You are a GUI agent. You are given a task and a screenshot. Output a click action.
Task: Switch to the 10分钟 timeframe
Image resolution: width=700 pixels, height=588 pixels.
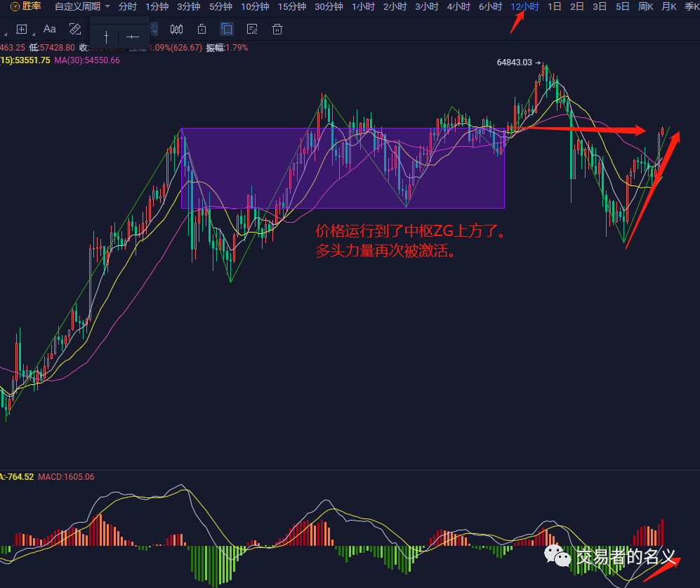pyautogui.click(x=255, y=7)
